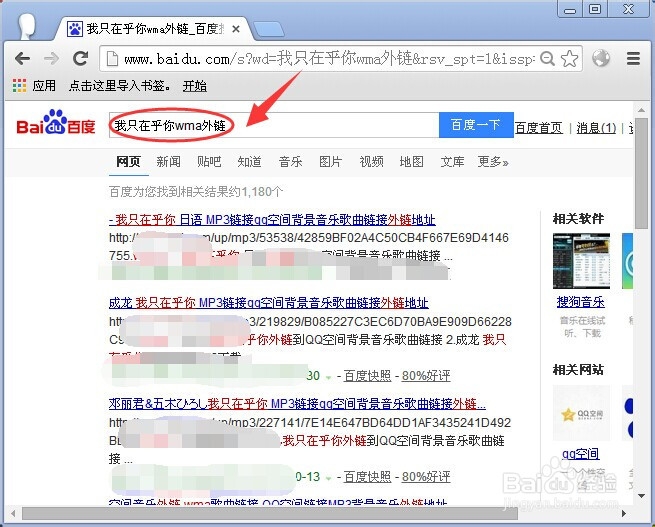This screenshot has width=655, height=527.
Task: Click the user profile icon in titlebar
Action: (x=26, y=26)
